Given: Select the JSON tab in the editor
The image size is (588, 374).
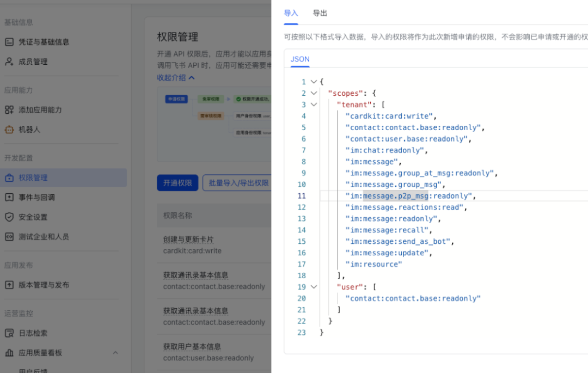Looking at the screenshot, I should point(300,59).
